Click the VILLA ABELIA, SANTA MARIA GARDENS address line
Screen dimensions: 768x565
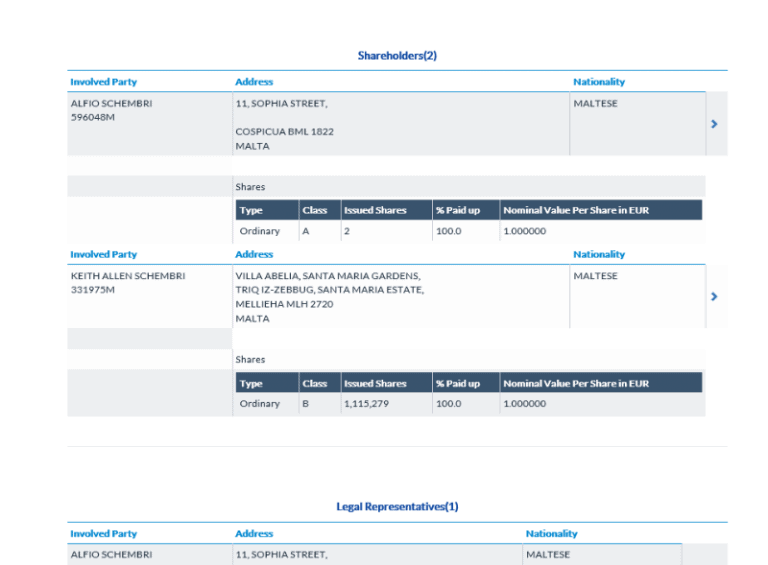[x=328, y=276]
